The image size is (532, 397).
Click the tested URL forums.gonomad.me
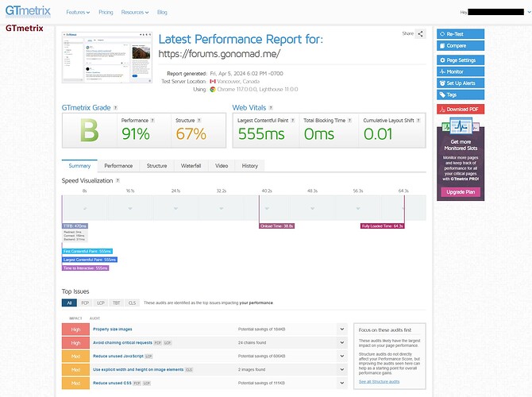pyautogui.click(x=219, y=54)
